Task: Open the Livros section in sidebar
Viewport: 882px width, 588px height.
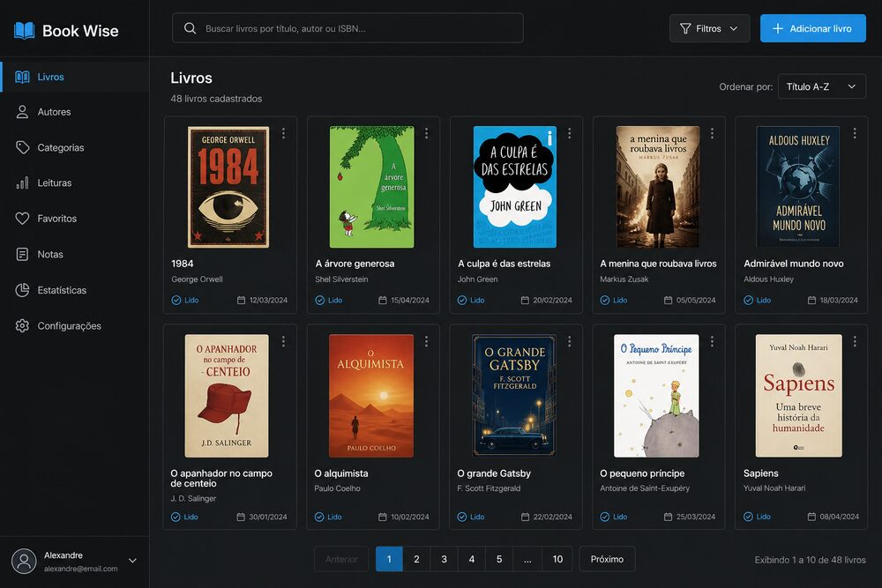Action: pyautogui.click(x=75, y=77)
